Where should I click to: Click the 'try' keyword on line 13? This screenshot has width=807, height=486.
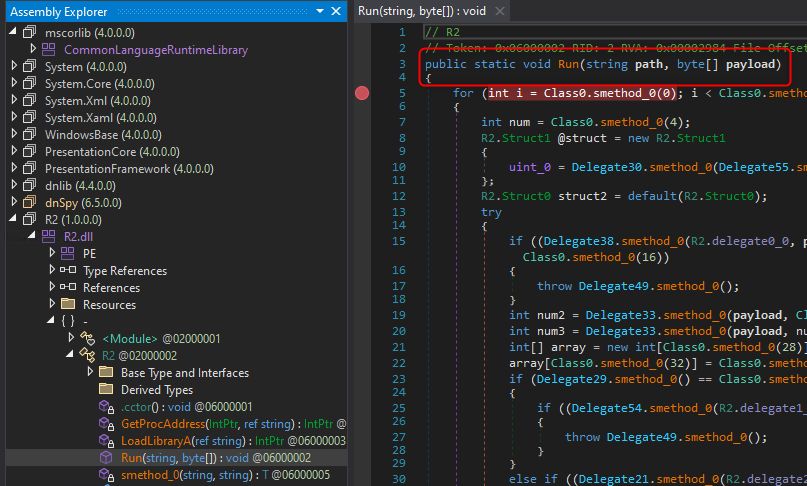[492, 212]
